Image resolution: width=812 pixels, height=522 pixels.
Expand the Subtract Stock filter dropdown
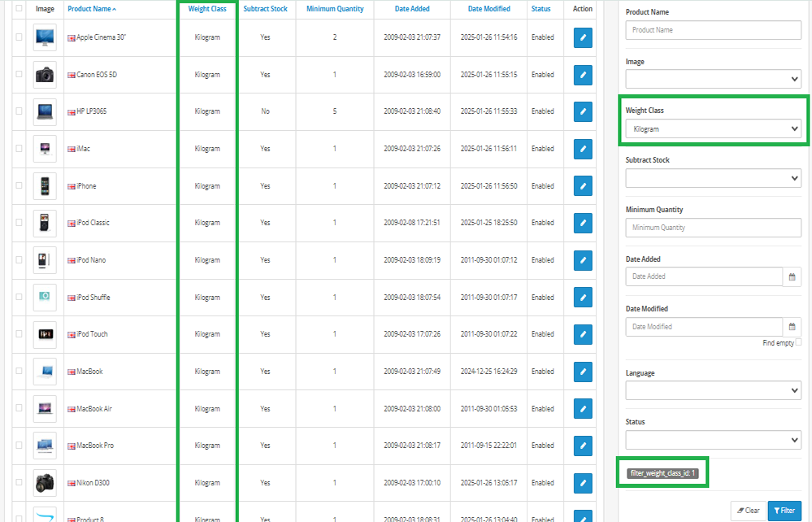713,178
